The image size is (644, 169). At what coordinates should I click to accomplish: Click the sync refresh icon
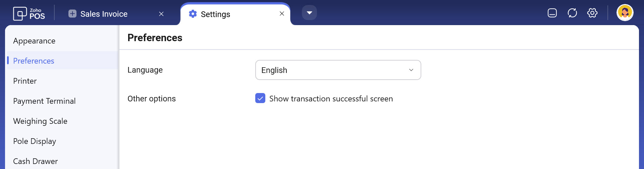[572, 13]
